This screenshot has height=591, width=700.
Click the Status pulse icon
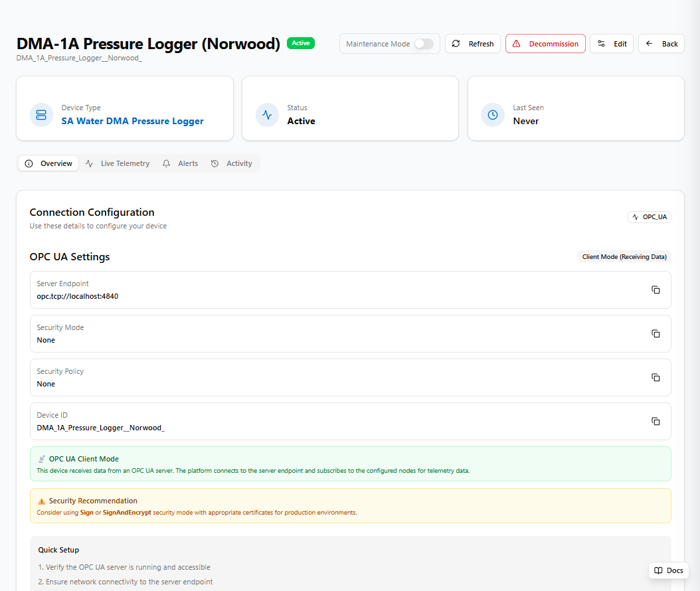[x=267, y=115]
